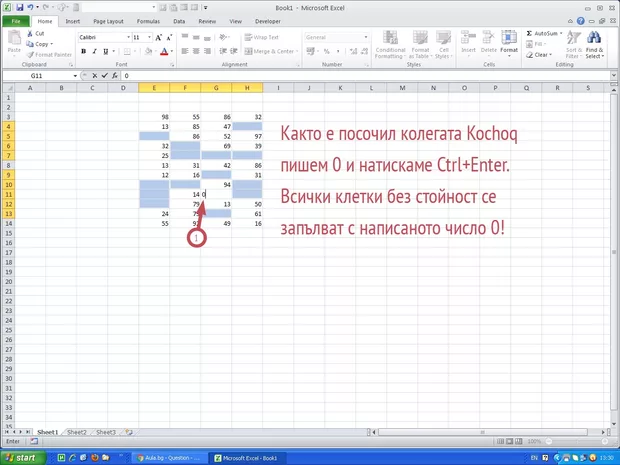Select column A header
Viewport: 620px width, 465px height.
30,88
